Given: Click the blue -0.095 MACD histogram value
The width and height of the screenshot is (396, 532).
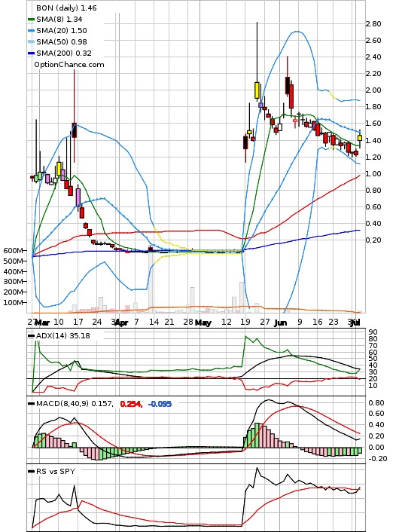Looking at the screenshot, I should point(160,404).
